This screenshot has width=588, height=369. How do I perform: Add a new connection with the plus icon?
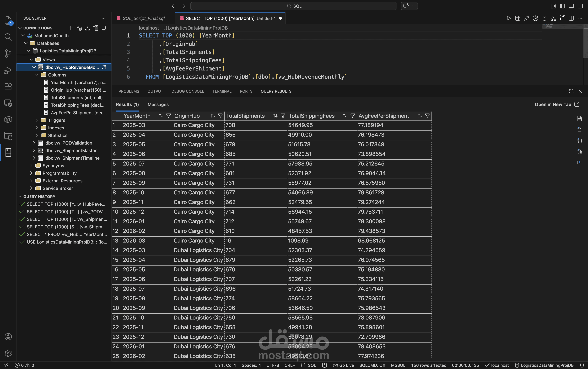71,28
